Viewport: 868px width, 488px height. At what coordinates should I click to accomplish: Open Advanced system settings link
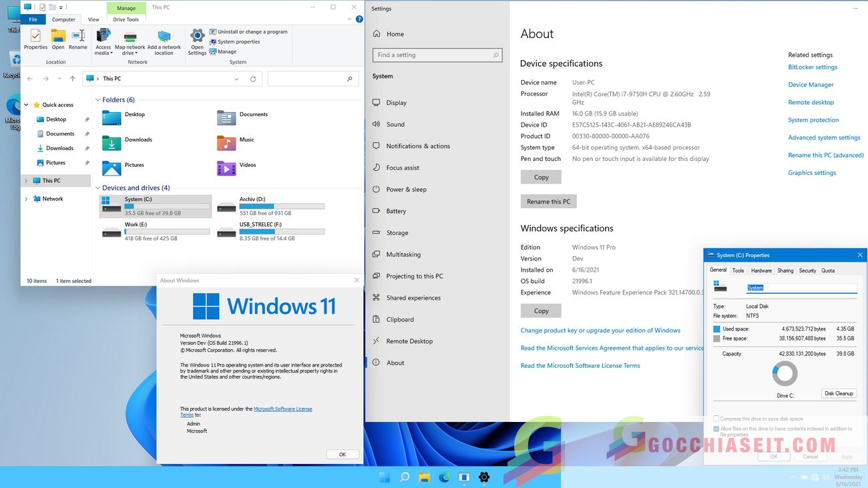[x=824, y=138]
